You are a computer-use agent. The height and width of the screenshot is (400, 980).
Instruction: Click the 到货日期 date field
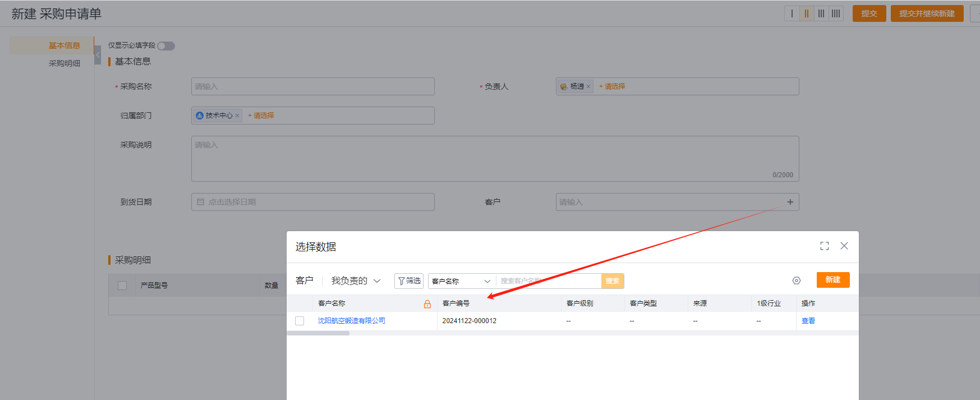click(x=313, y=202)
